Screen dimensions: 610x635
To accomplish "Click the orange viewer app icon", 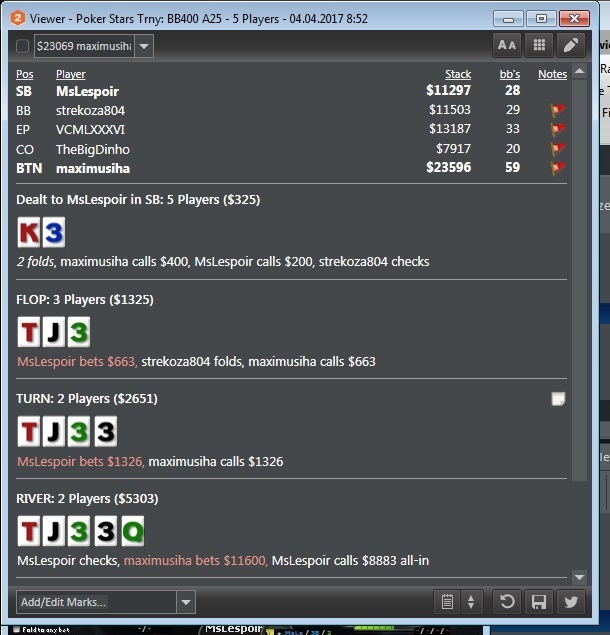I will (18, 18).
